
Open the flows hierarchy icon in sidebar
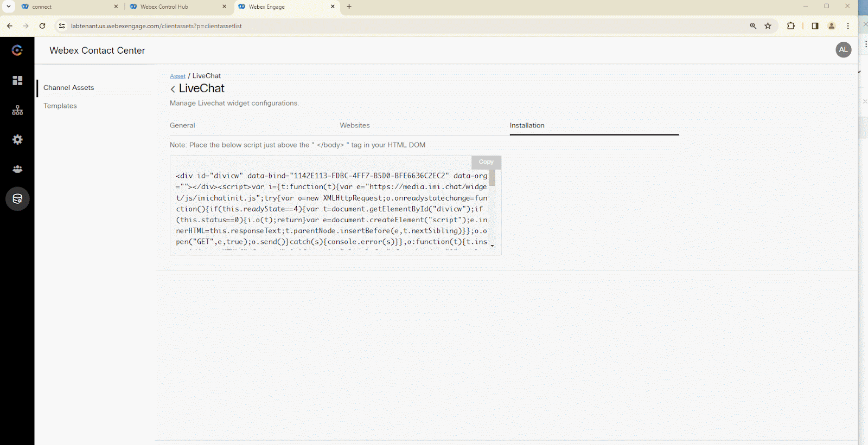click(17, 110)
